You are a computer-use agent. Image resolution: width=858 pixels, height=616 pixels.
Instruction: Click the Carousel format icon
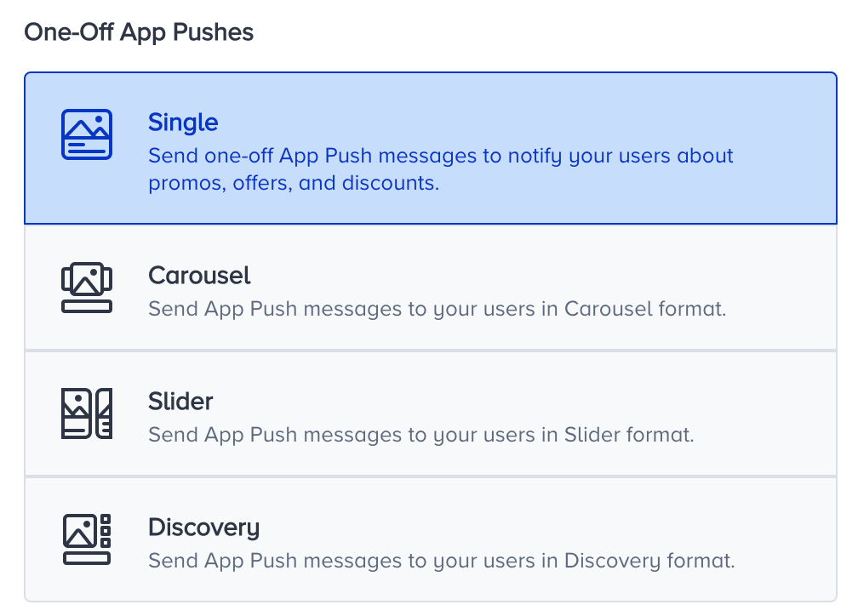click(85, 286)
